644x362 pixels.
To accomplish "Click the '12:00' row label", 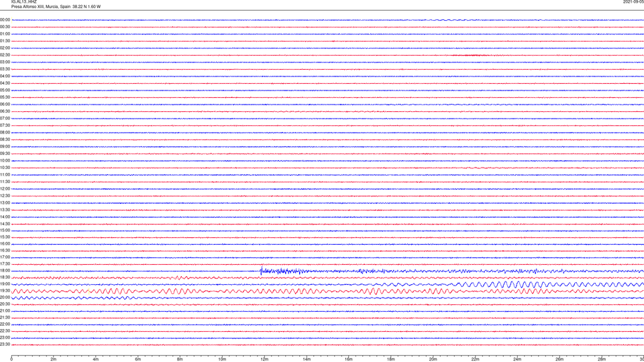I will tap(5, 189).
